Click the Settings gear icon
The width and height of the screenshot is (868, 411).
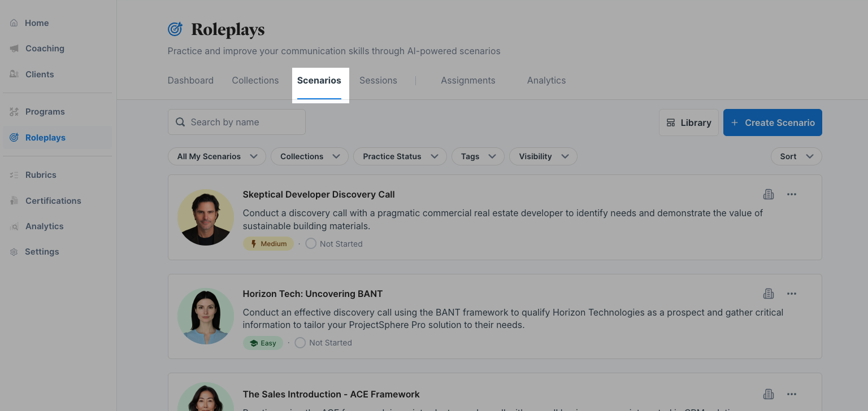(14, 252)
